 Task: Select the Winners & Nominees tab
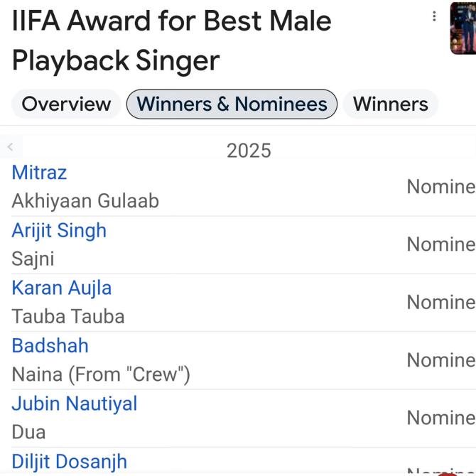point(232,104)
